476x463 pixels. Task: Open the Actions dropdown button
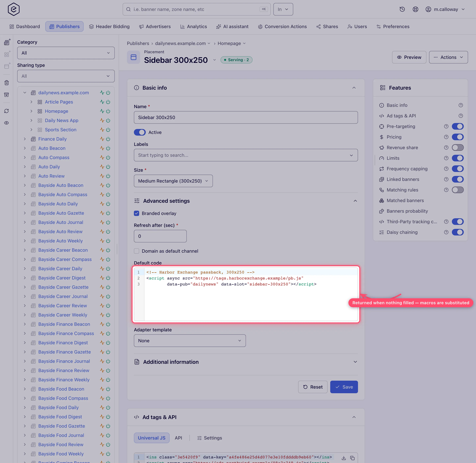[448, 57]
